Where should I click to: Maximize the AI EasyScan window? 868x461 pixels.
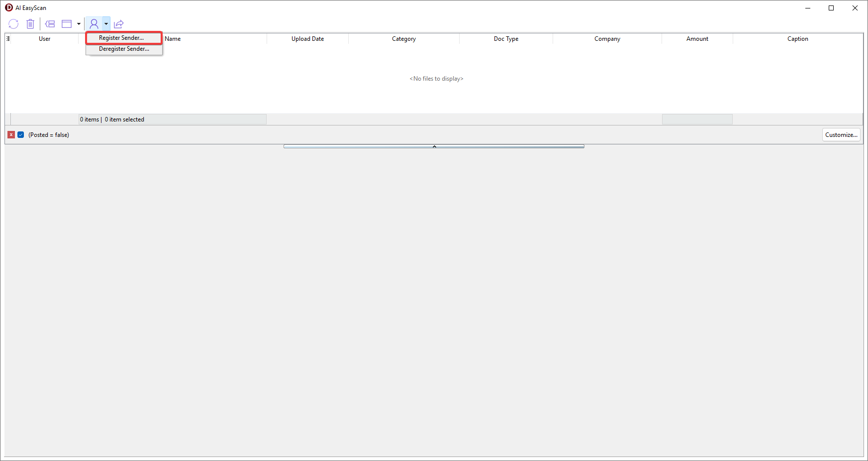coord(831,8)
